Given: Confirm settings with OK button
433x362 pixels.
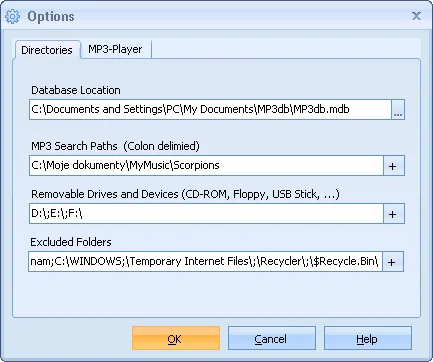Looking at the screenshot, I should 176,338.
